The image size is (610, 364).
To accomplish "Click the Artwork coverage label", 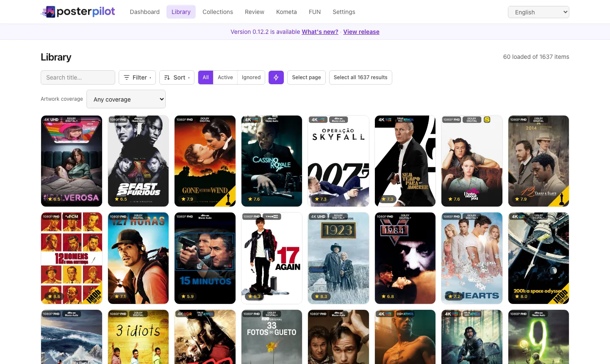I will click(x=62, y=99).
